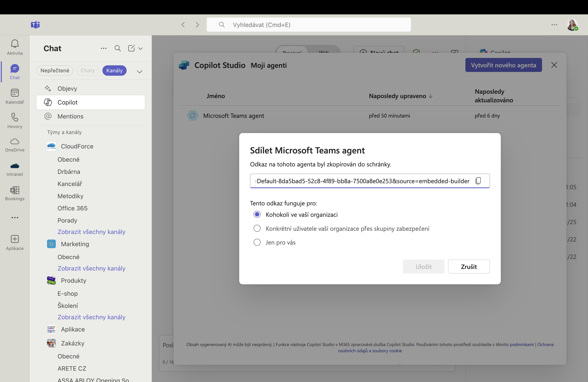Click the Vyhledávat search field
The image size is (588, 382).
309,25
